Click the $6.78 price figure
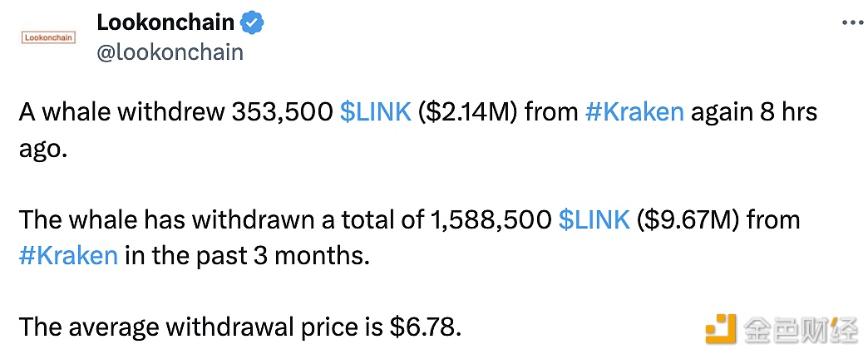Viewport: 868px width, 354px height. pyautogui.click(x=425, y=328)
